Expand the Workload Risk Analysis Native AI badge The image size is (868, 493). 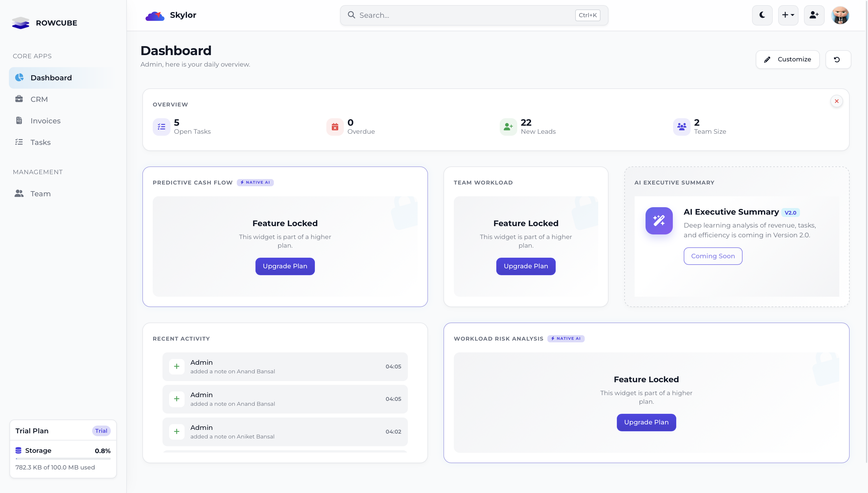565,338
